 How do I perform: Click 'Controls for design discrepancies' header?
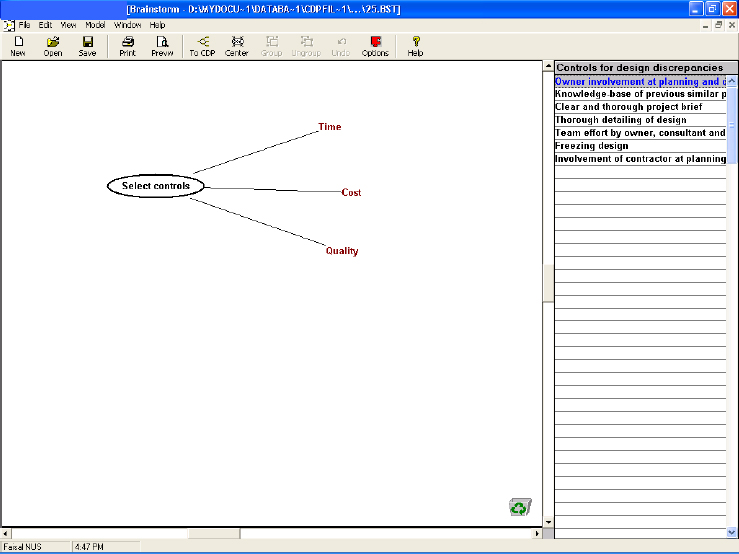click(646, 67)
